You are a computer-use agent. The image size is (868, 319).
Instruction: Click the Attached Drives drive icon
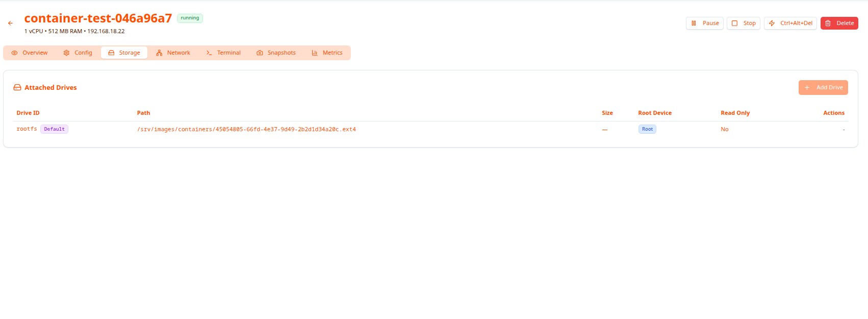[17, 88]
